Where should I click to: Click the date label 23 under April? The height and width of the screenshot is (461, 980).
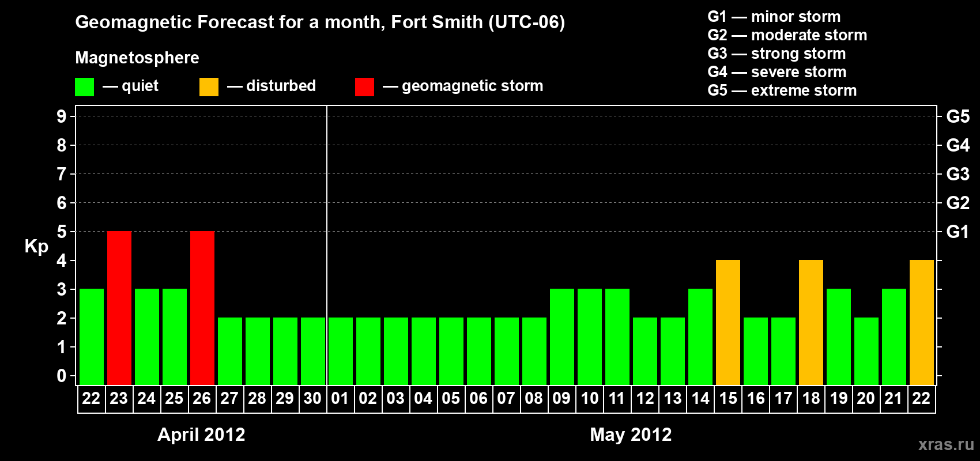[119, 399]
